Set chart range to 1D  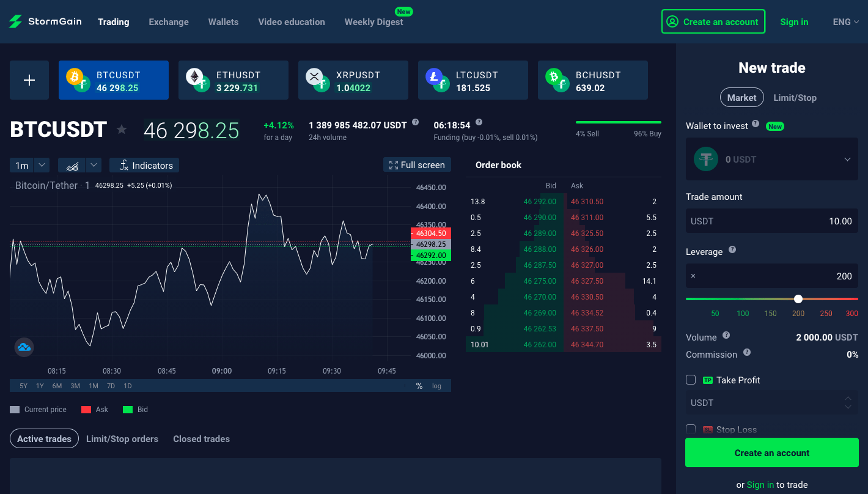[x=128, y=386]
